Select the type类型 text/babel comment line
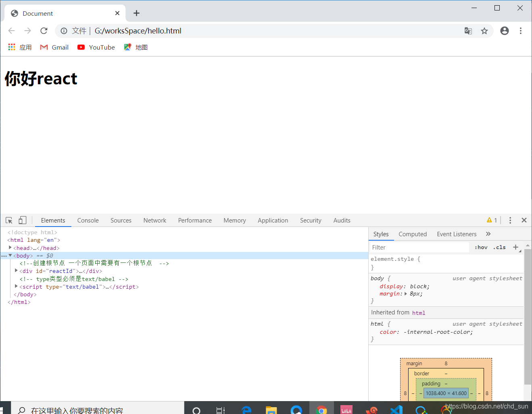This screenshot has width=532, height=414. [74, 279]
